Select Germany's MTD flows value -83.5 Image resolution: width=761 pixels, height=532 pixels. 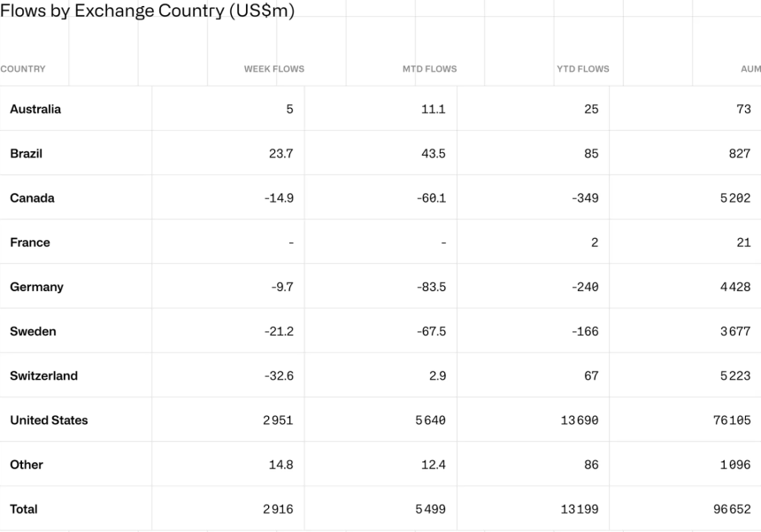tap(431, 287)
